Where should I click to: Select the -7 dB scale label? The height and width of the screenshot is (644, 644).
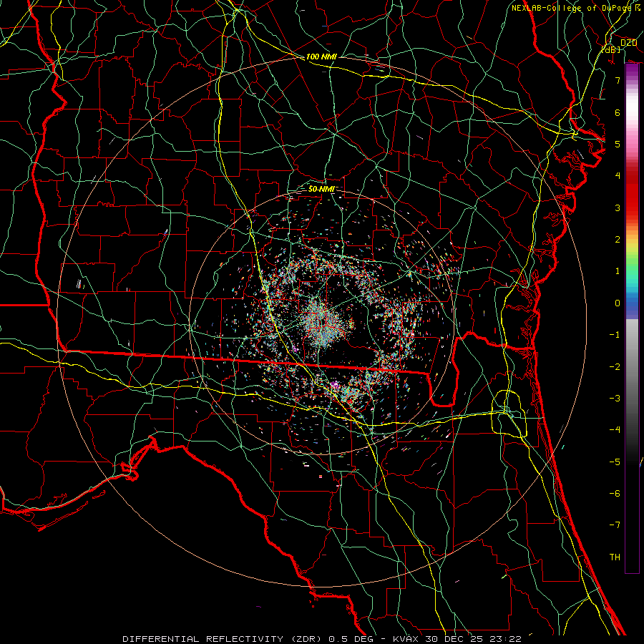pos(615,525)
